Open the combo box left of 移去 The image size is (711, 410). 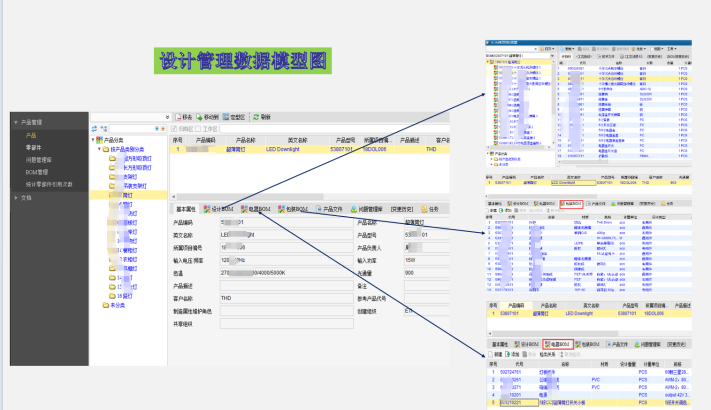(x=130, y=117)
